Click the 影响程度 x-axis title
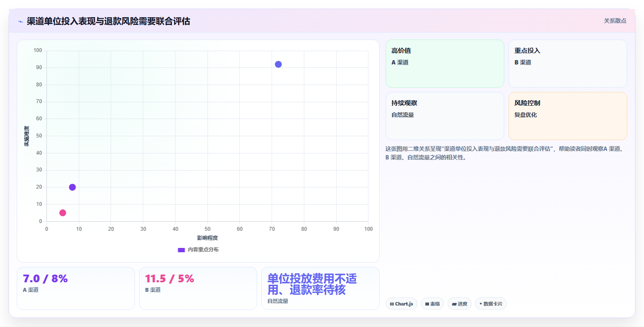644x327 pixels. pos(207,238)
